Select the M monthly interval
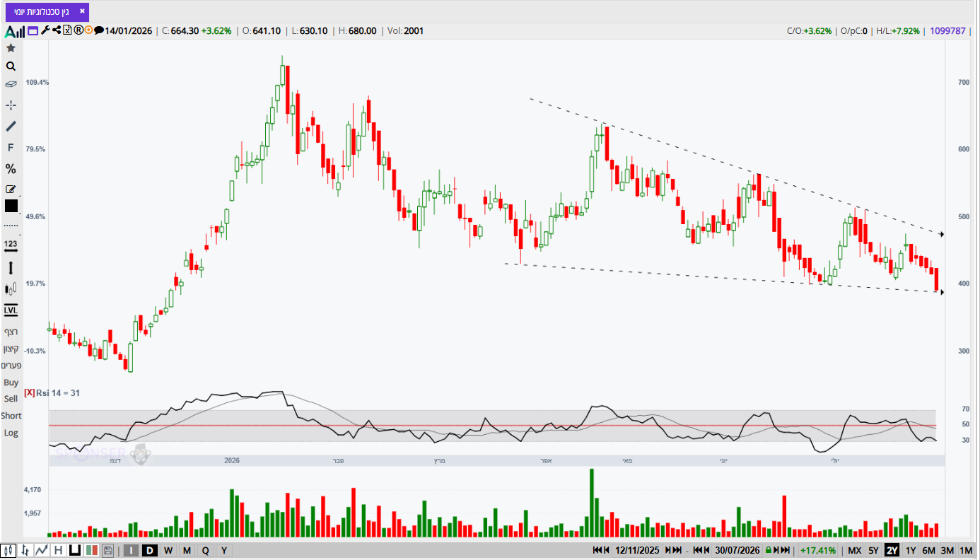Screen dimensions: 980x560 pyautogui.click(x=187, y=550)
